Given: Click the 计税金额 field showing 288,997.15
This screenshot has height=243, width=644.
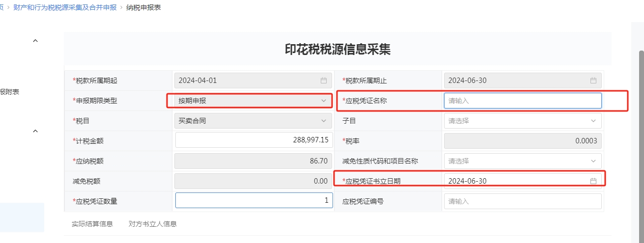Looking at the screenshot, I should coord(254,141).
